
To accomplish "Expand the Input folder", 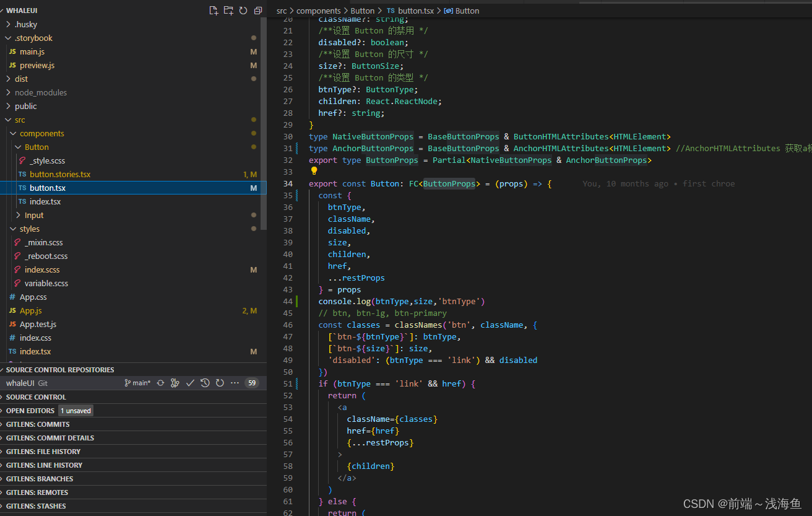I will 19,215.
